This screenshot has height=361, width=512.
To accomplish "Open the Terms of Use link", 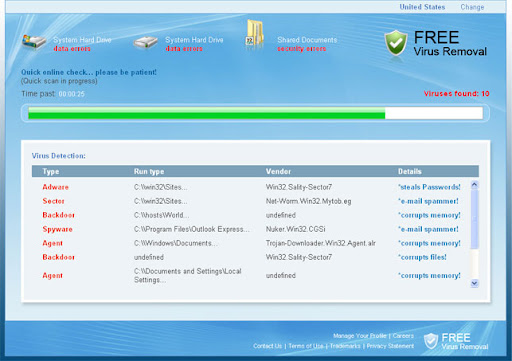I will [x=306, y=346].
